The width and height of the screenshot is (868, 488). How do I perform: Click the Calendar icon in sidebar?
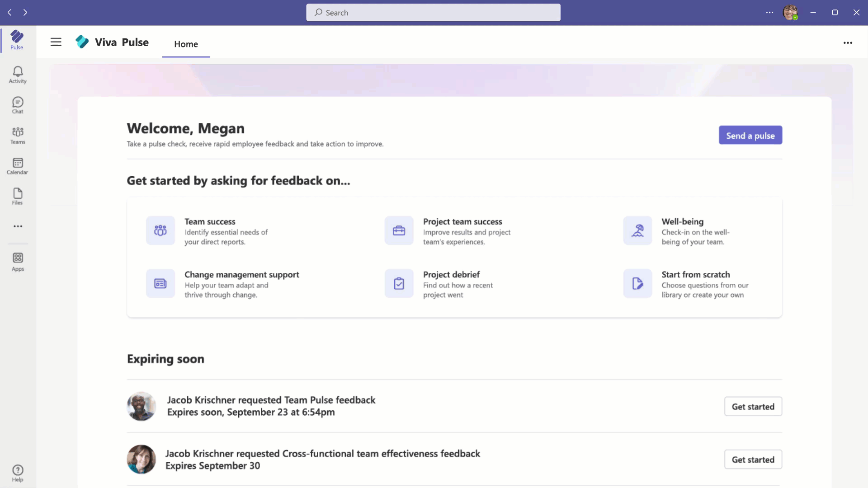[x=17, y=166]
